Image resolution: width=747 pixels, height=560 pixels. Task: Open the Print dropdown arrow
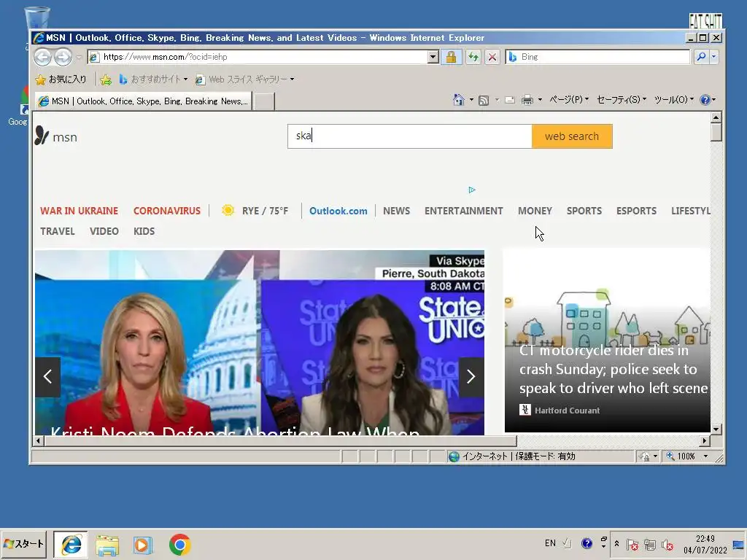point(540,100)
